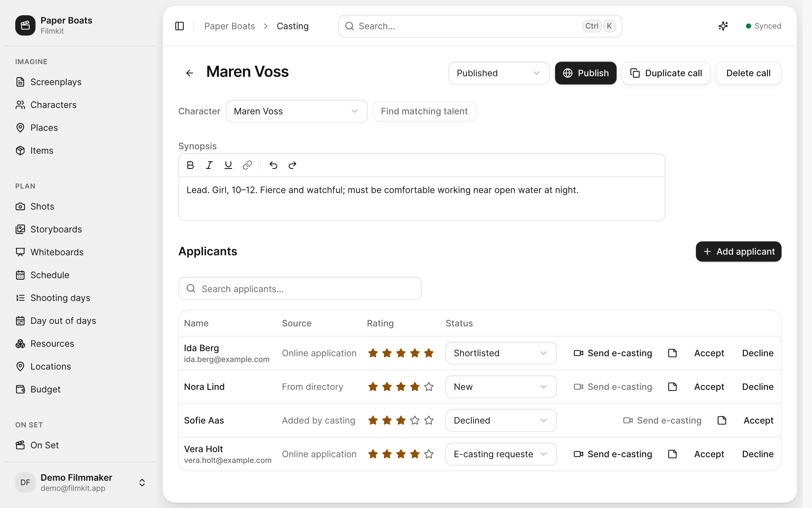
Task: Redo last edit in Synopsis
Action: pyautogui.click(x=292, y=165)
